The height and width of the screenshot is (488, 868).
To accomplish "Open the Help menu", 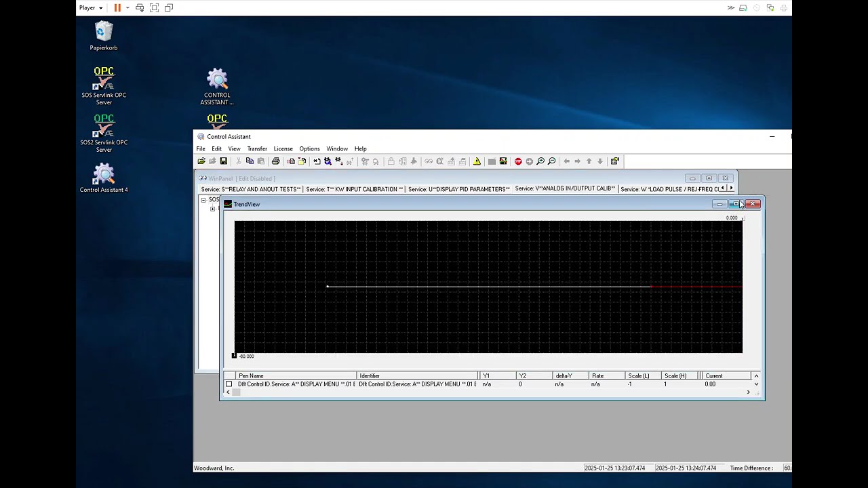I will tap(360, 148).
